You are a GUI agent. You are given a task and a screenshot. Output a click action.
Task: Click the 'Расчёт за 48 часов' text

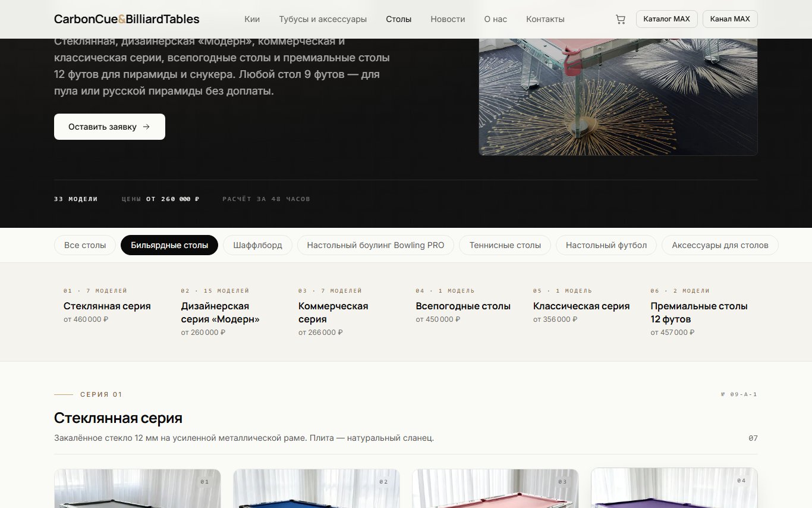(266, 199)
